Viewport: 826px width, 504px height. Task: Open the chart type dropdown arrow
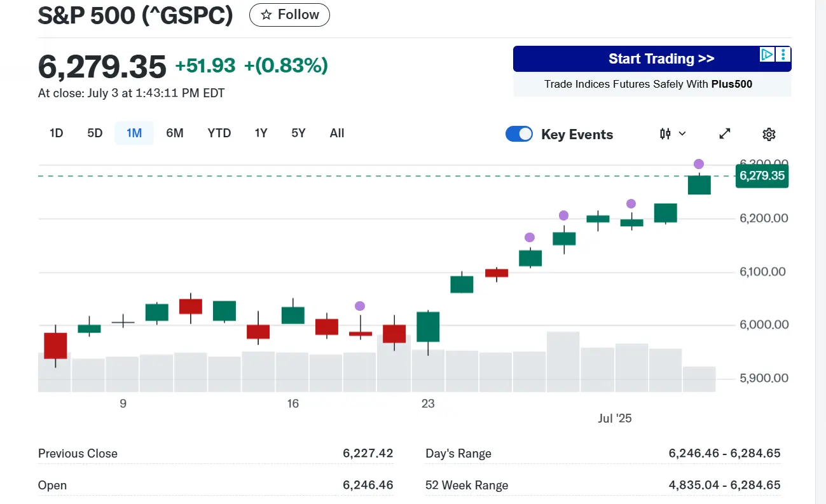click(x=683, y=133)
